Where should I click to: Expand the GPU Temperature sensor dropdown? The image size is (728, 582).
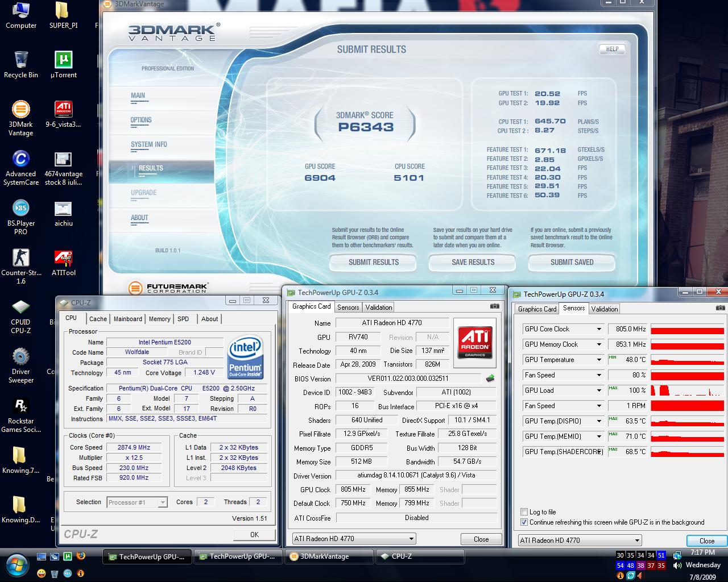[598, 360]
